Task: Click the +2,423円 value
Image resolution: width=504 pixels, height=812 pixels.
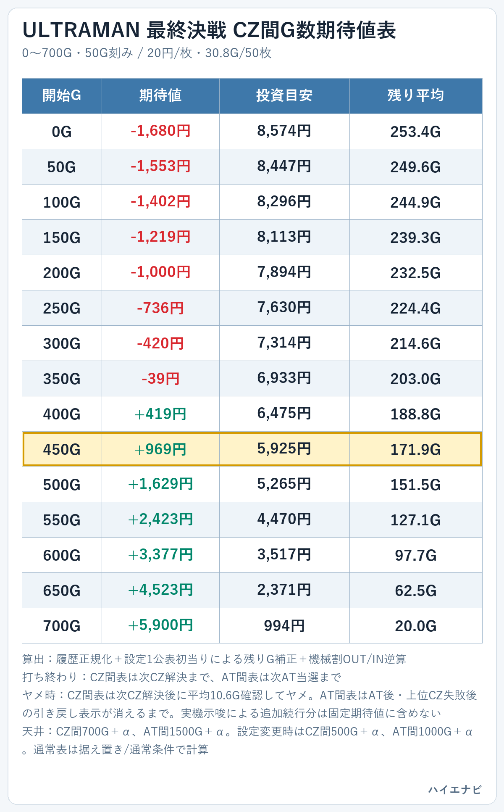Action: (x=160, y=519)
